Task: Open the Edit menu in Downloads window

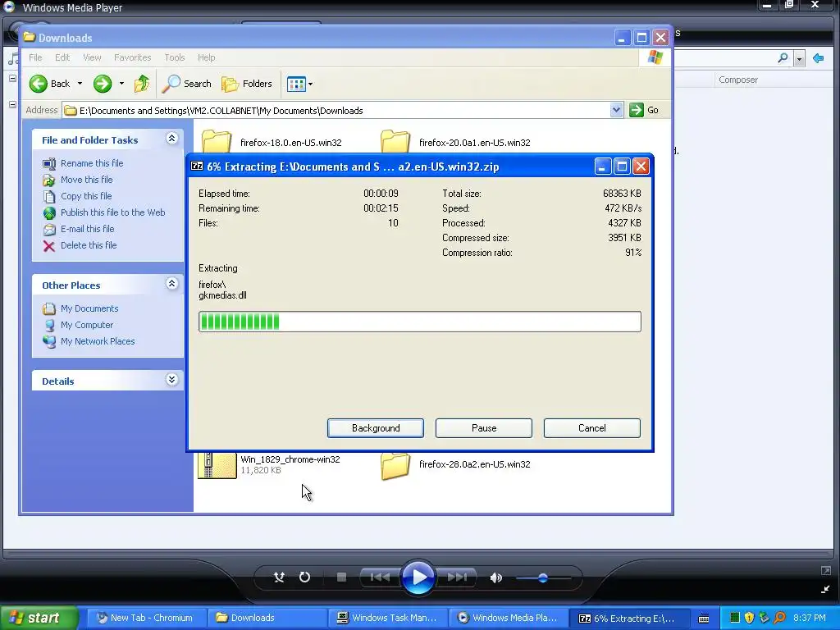Action: [62, 57]
